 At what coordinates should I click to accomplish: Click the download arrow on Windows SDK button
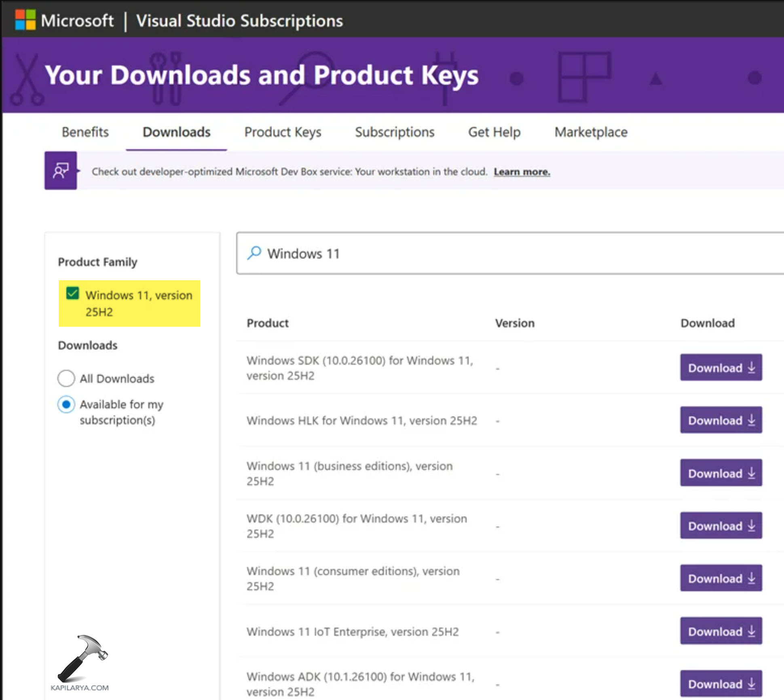coord(751,368)
